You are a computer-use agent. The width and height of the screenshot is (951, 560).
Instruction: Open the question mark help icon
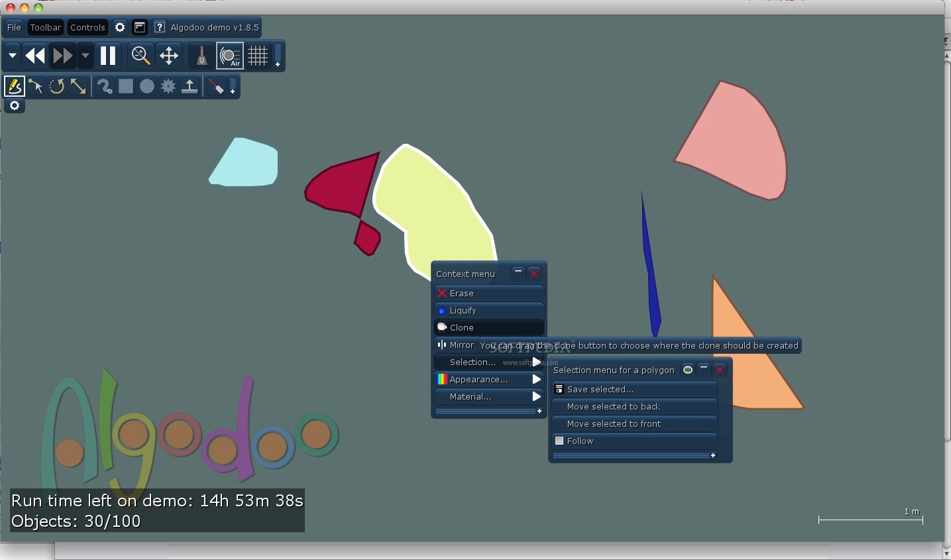click(160, 27)
